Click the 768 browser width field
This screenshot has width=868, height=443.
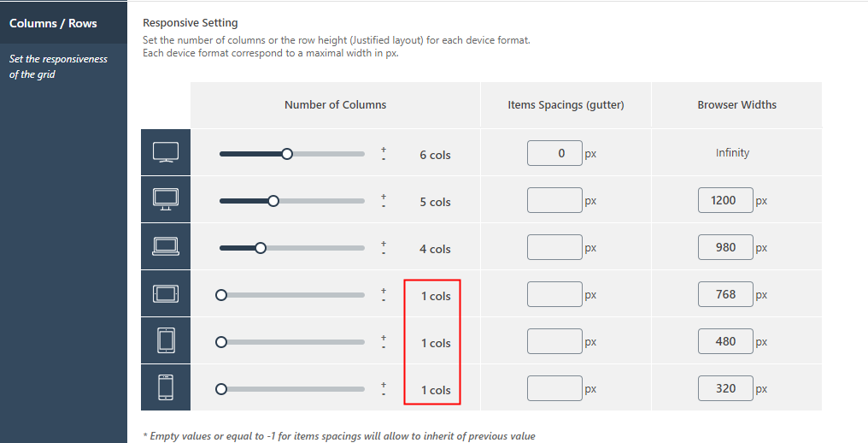pyautogui.click(x=725, y=294)
